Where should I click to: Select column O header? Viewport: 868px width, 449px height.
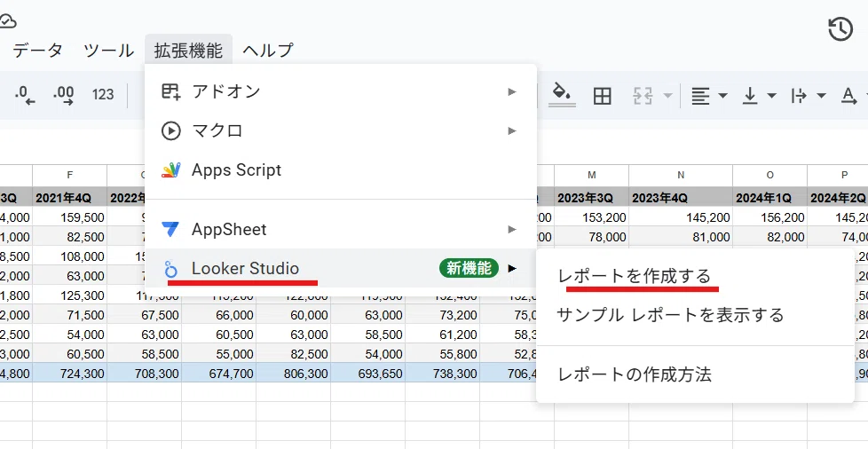point(770,175)
